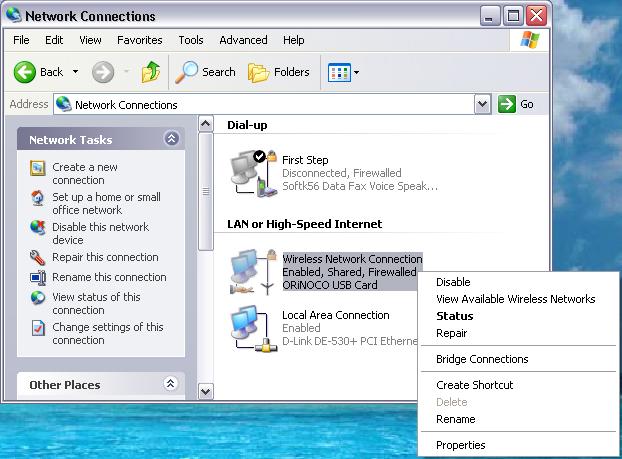This screenshot has width=622, height=459.
Task: Click View Available Wireless Networks entry
Action: click(515, 299)
